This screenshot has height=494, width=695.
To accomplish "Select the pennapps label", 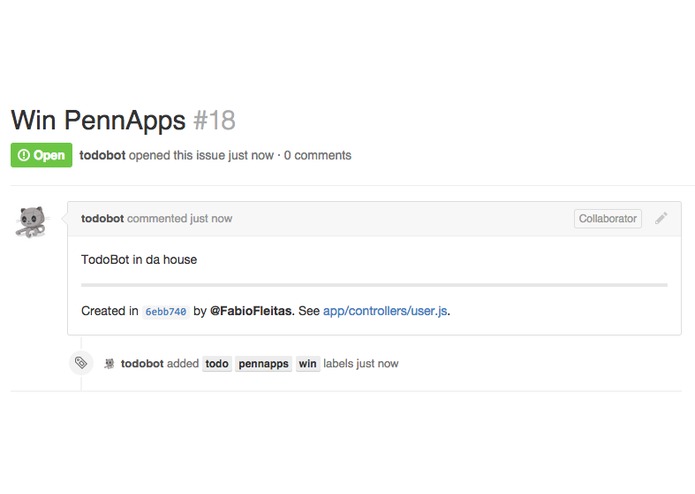I will point(263,364).
